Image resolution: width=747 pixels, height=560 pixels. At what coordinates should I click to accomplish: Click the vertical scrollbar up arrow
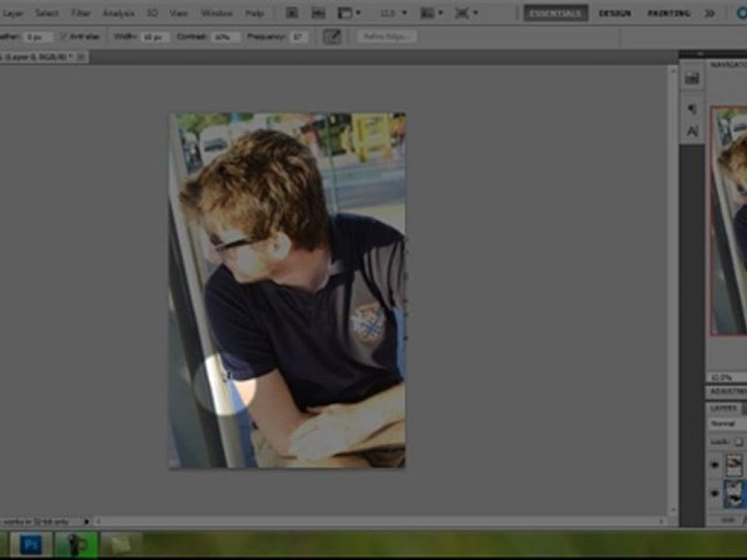pyautogui.click(x=673, y=72)
